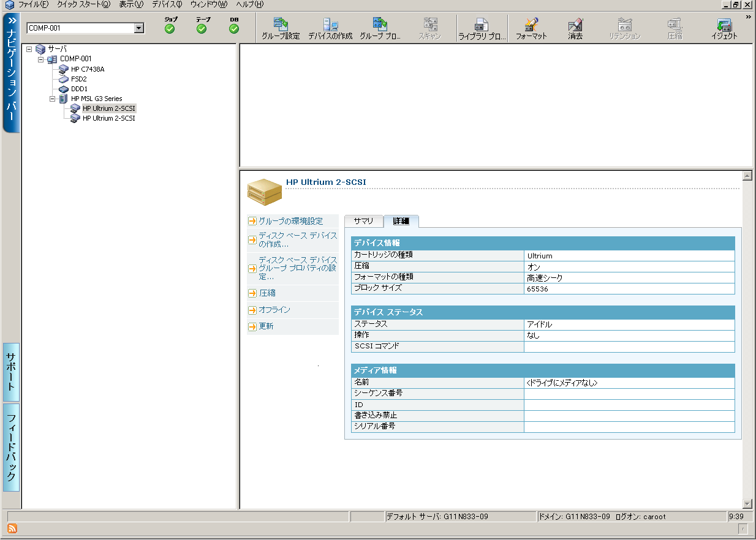The width and height of the screenshot is (756, 540).
Task: Select the フォーマット toolbar icon
Action: [531, 29]
